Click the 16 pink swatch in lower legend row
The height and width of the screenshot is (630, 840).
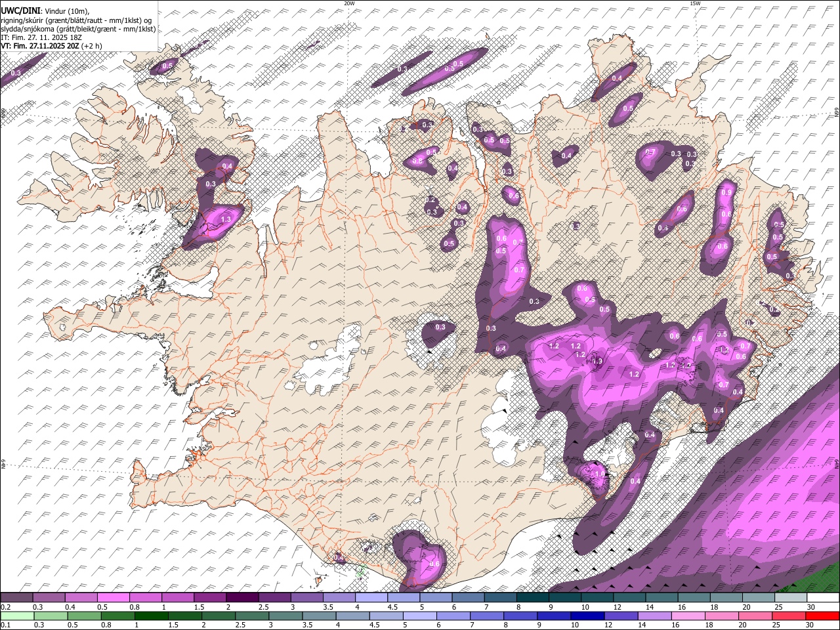pos(687,616)
